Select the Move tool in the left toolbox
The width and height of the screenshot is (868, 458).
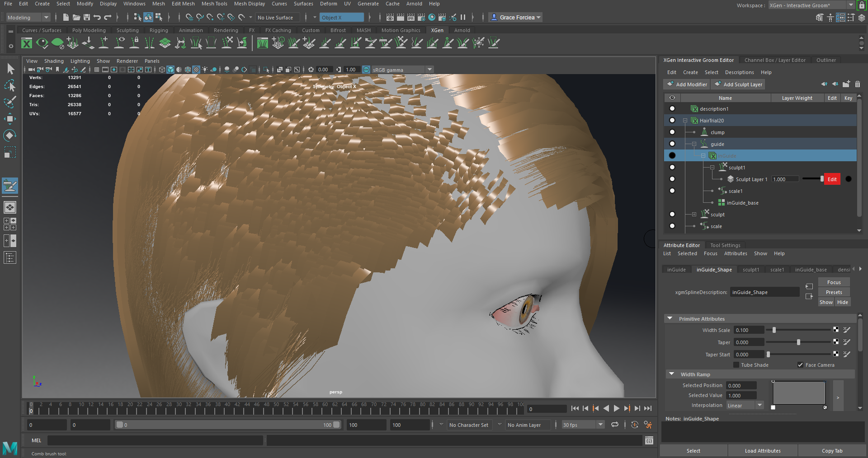[10, 118]
